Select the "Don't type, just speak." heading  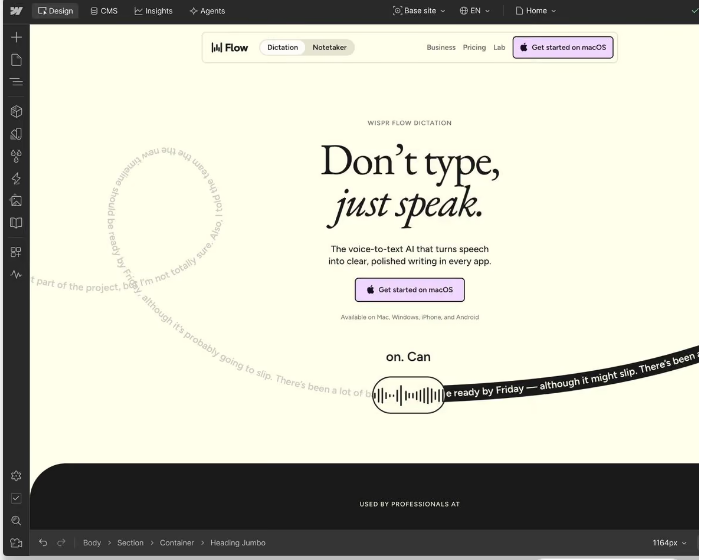[x=410, y=184]
